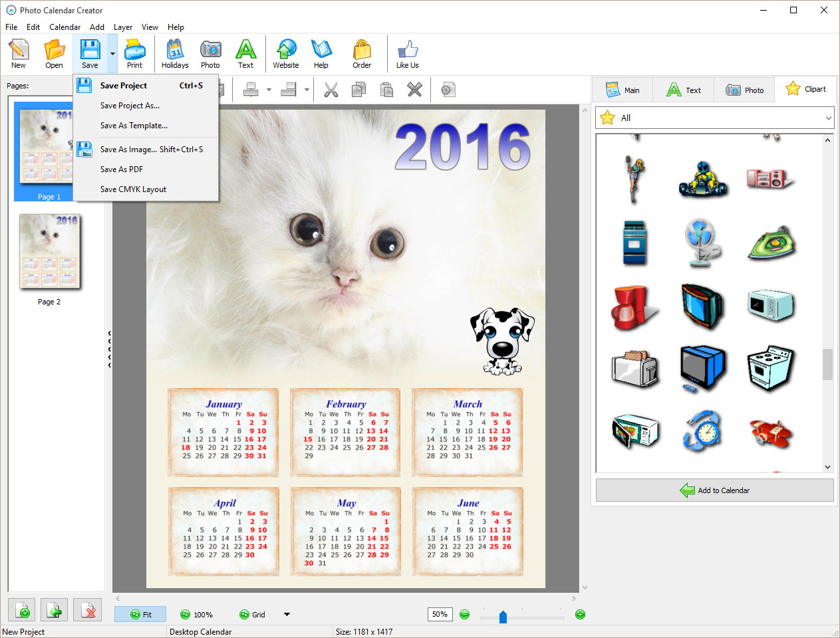Choose Save As PDF from the Save menu
This screenshot has width=840, height=638.
[x=121, y=169]
